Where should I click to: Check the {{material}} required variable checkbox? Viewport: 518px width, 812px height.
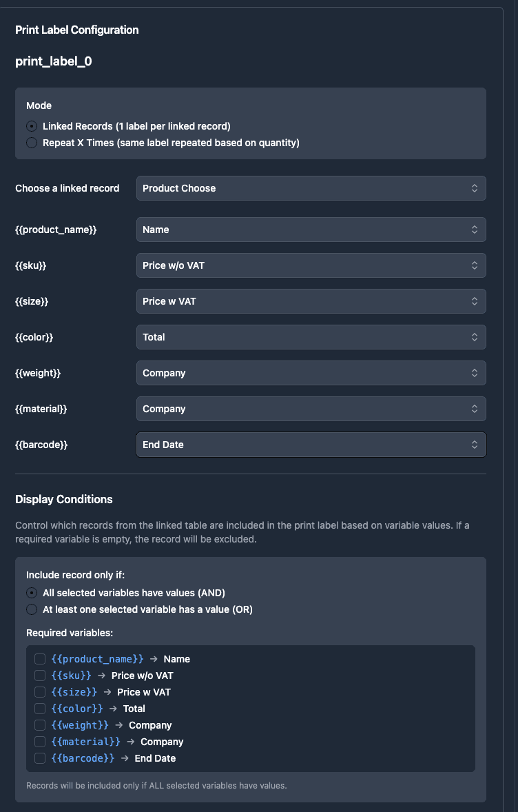coord(40,742)
